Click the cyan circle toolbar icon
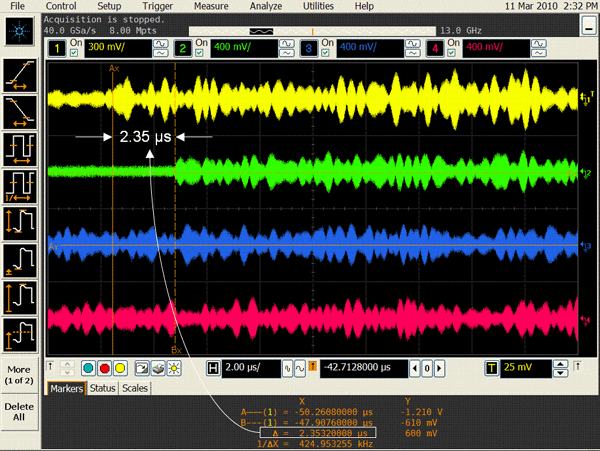Image resolution: width=600 pixels, height=451 pixels. tap(89, 368)
